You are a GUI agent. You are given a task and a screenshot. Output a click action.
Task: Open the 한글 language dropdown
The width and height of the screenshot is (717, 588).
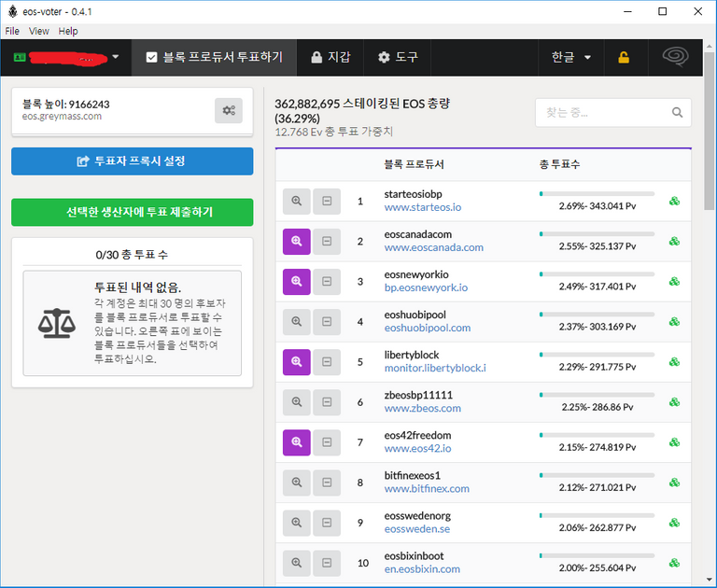click(571, 58)
